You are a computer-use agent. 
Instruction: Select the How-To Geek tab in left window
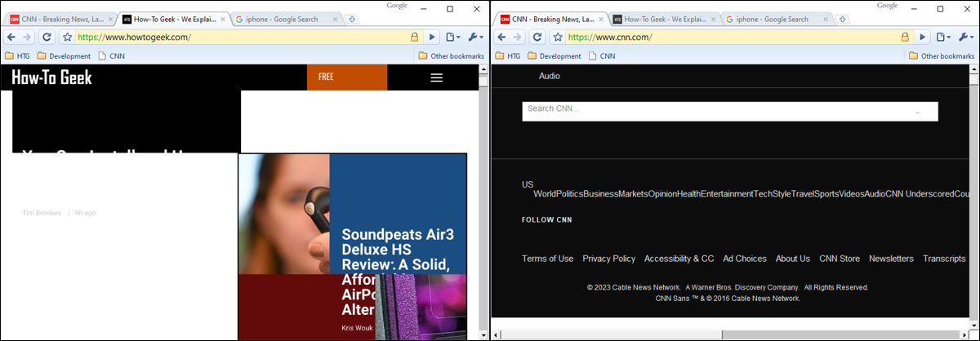173,19
